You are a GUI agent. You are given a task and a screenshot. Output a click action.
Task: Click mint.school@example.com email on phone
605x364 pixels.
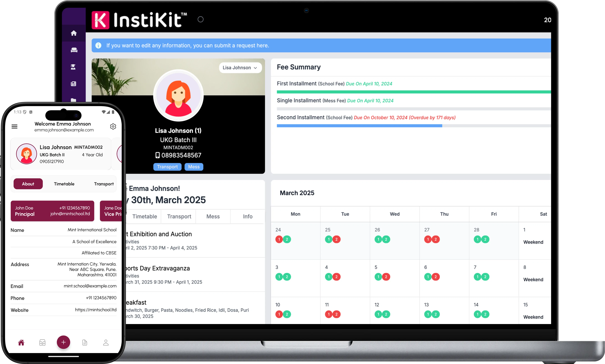pos(90,286)
